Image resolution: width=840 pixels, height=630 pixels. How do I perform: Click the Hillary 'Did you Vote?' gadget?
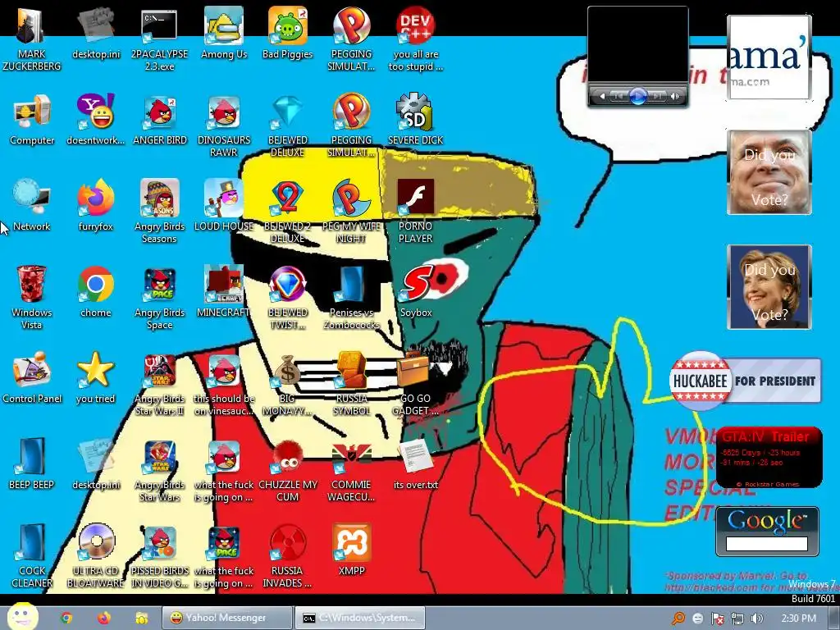tap(769, 286)
